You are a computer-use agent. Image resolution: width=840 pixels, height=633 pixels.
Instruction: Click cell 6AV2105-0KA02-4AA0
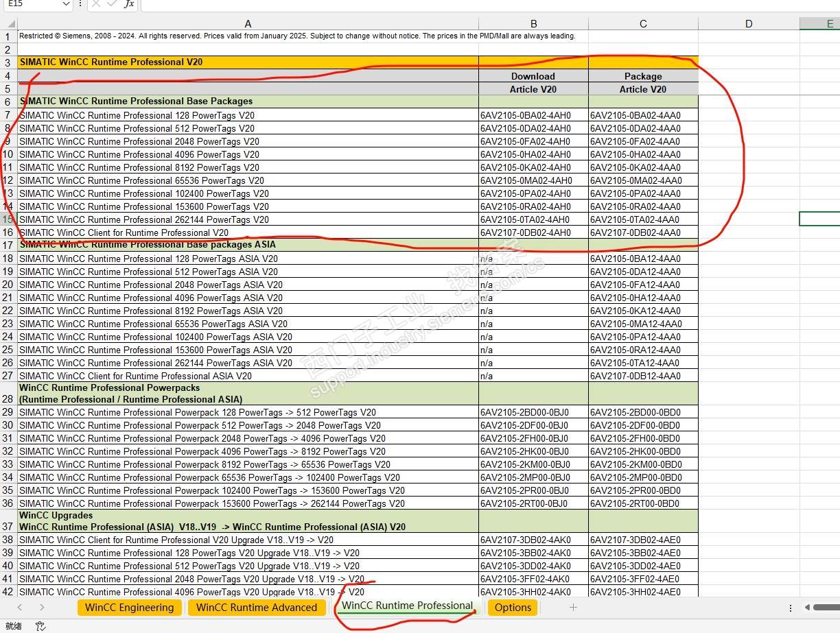pos(643,167)
